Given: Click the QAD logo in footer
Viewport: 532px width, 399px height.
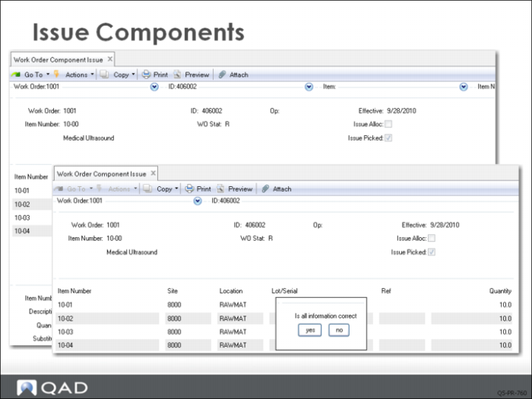Looking at the screenshot, I should [52, 387].
